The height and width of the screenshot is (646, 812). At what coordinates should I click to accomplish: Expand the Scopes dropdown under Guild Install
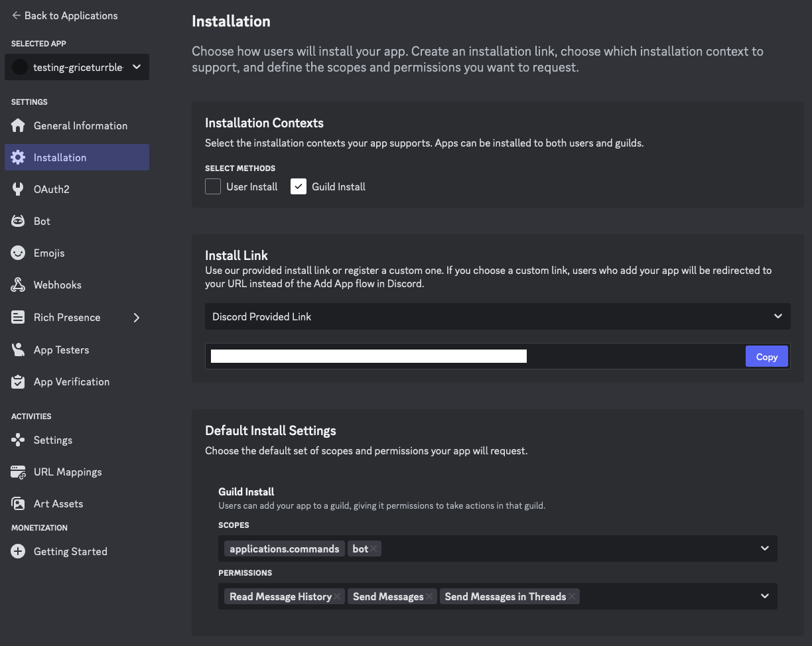(764, 549)
